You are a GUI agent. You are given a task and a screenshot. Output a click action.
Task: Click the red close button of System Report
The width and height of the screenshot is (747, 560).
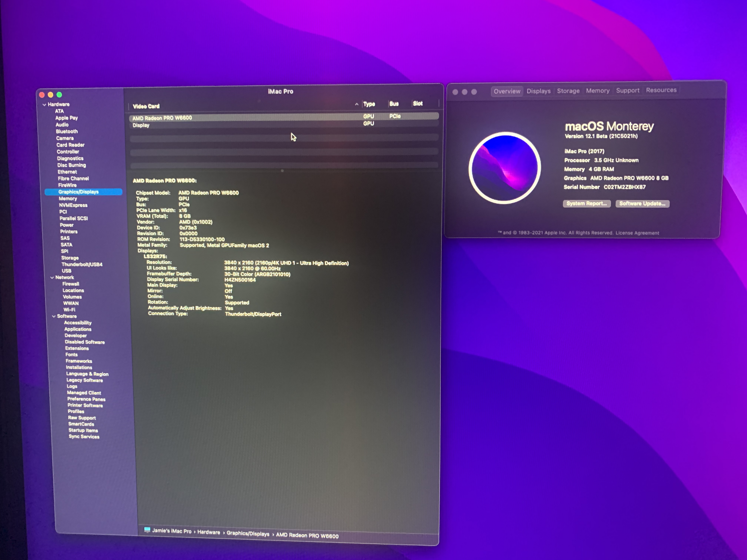42,95
